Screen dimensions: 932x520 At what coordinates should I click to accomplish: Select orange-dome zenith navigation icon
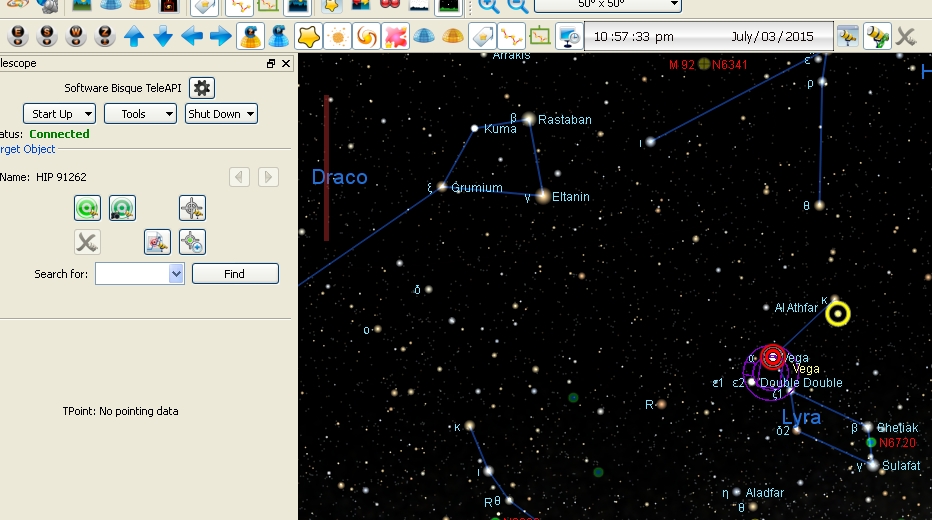pyautogui.click(x=250, y=36)
